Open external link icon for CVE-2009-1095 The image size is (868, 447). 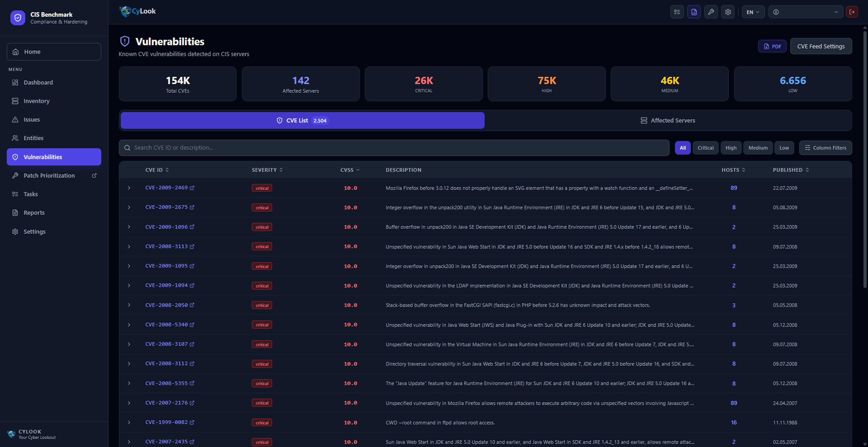pos(192,266)
